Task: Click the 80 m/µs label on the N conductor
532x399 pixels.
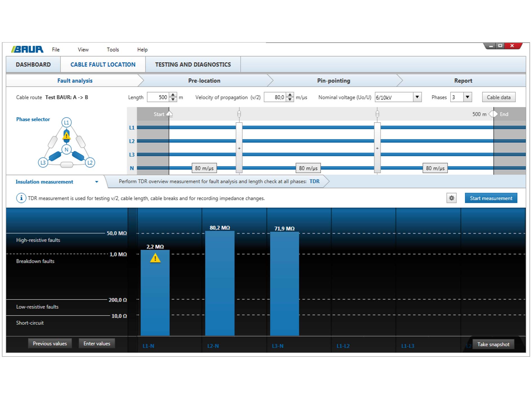Action: pyautogui.click(x=204, y=168)
